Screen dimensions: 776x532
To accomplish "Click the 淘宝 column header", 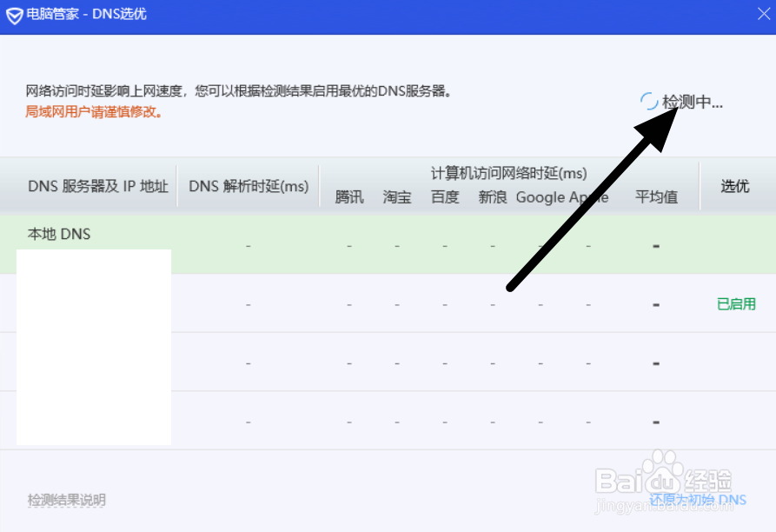I will pyautogui.click(x=397, y=197).
